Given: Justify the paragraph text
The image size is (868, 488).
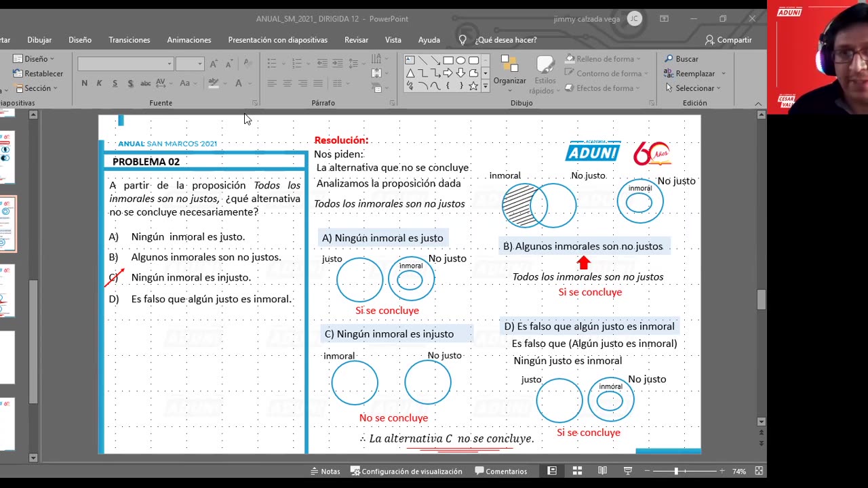Looking at the screenshot, I should (318, 83).
